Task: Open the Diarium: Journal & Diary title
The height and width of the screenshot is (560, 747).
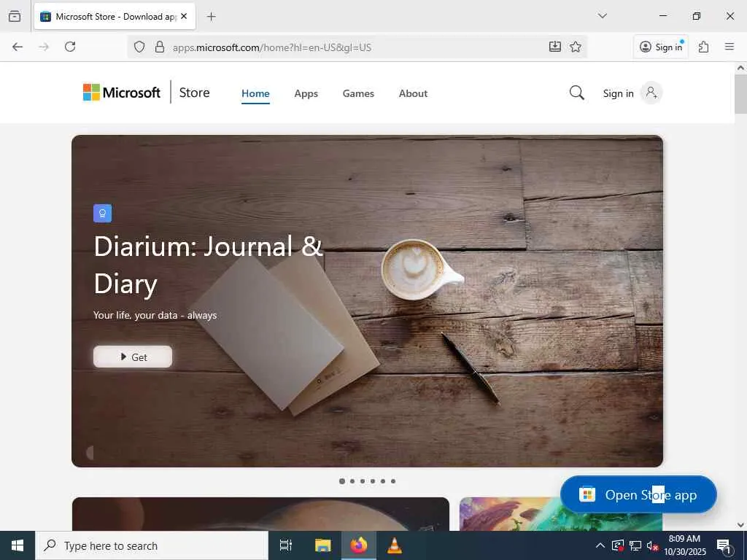Action: (208, 265)
